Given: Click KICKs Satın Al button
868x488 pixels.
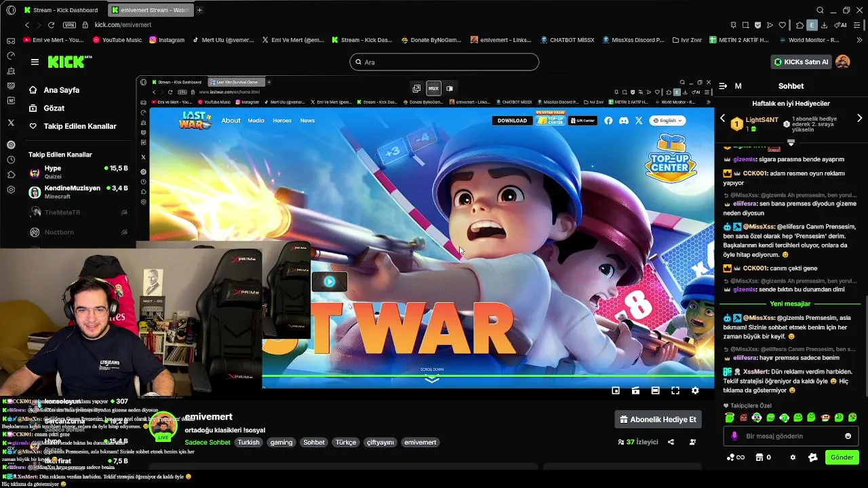Looking at the screenshot, I should click(802, 62).
